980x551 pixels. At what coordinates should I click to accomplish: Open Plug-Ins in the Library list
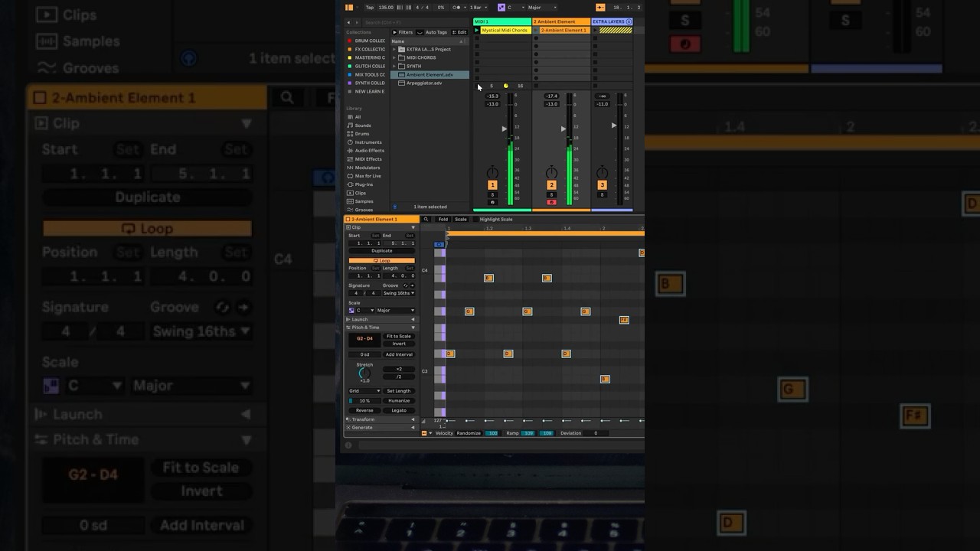pos(364,184)
